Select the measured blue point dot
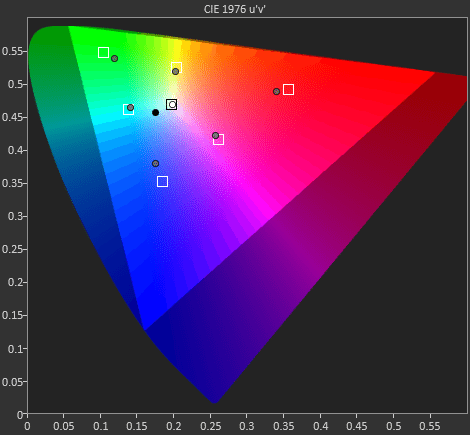The image size is (470, 435). (x=155, y=164)
